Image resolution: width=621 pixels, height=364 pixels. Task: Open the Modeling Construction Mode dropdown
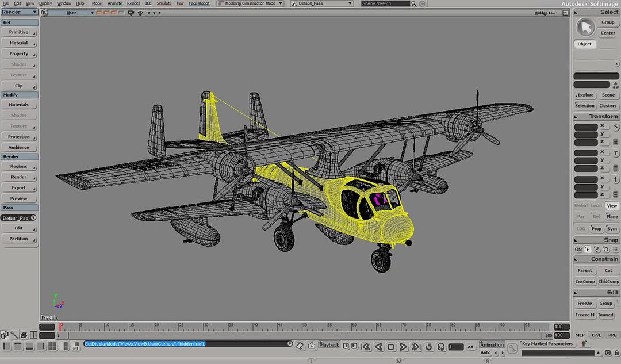(x=251, y=3)
